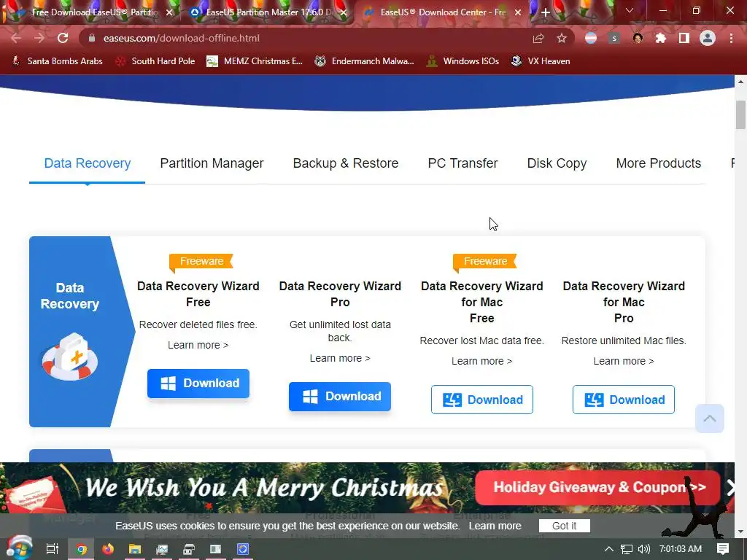The image size is (747, 560).
Task: Open the volume speaker tray icon
Action: point(643,549)
